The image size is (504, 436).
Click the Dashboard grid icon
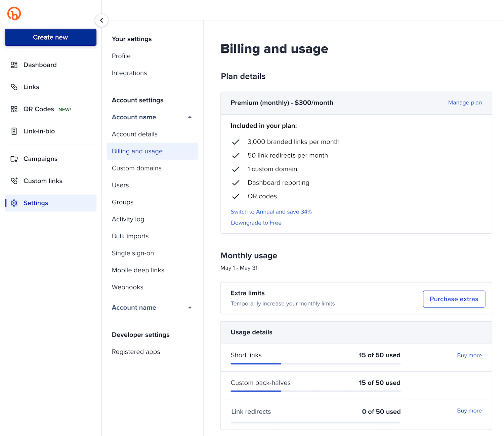(x=14, y=65)
